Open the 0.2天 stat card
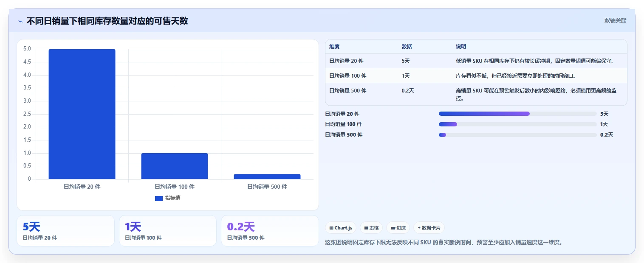 tap(270, 231)
